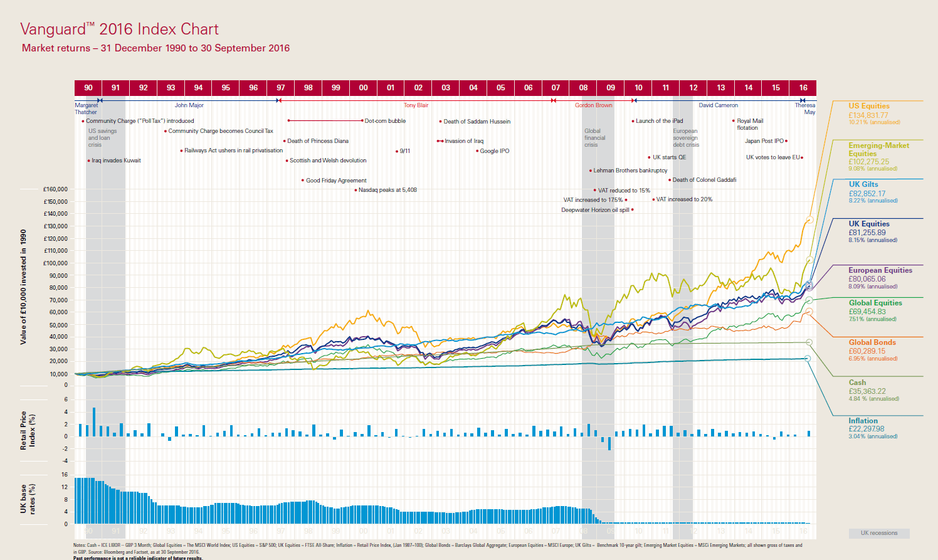This screenshot has width=938, height=560.
Task: Click the 'Past performance' disclaimer at bottom
Action: click(x=138, y=557)
